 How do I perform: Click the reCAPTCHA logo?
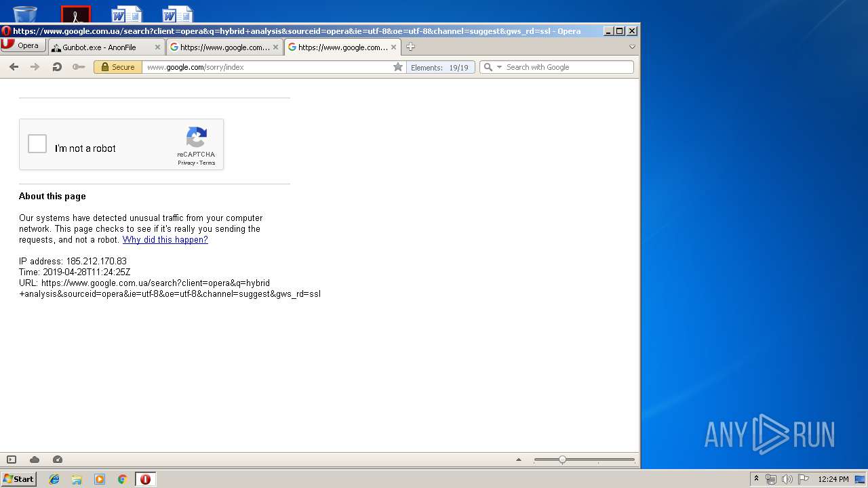(x=197, y=138)
